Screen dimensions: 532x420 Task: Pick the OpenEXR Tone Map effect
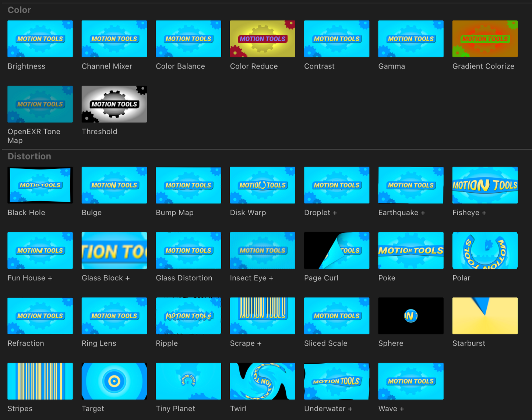40,104
